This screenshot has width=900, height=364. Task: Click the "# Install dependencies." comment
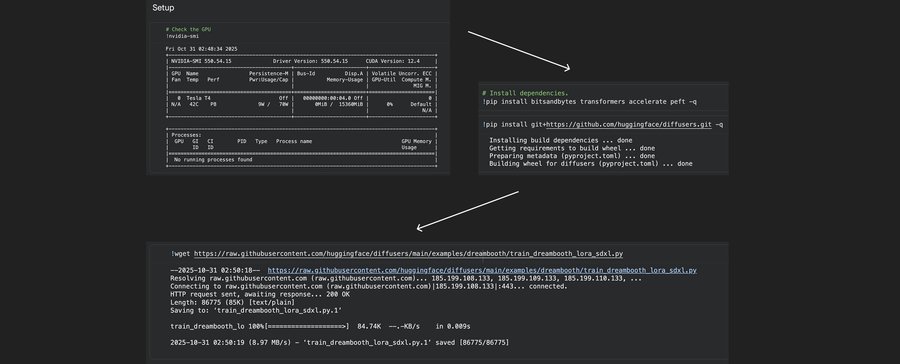(525, 93)
